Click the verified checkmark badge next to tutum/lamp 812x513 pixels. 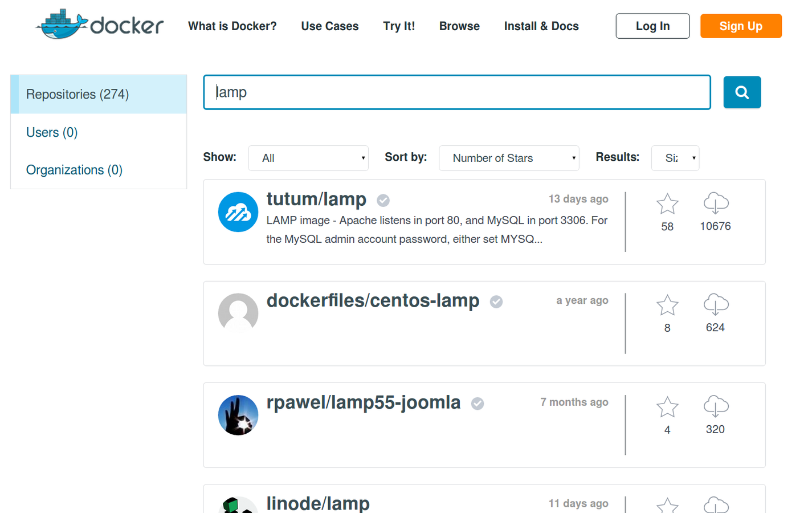point(383,200)
